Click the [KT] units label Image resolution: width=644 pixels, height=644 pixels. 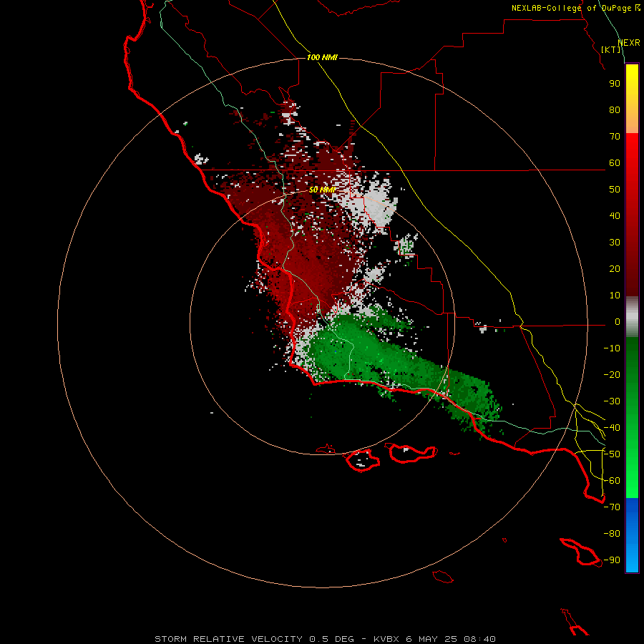[x=611, y=49]
